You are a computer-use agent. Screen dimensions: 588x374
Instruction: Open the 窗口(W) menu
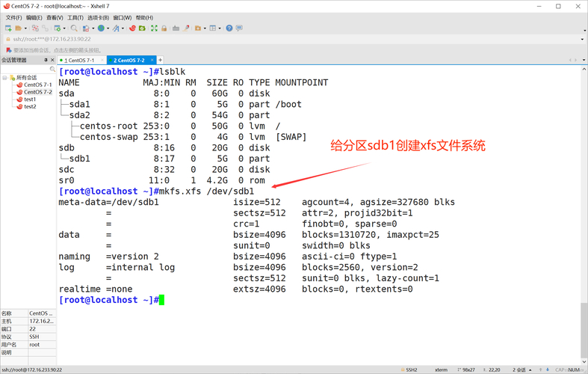(x=123, y=18)
